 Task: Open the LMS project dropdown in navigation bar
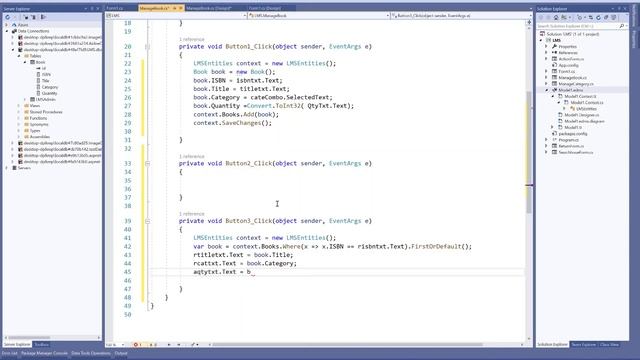coord(244,16)
